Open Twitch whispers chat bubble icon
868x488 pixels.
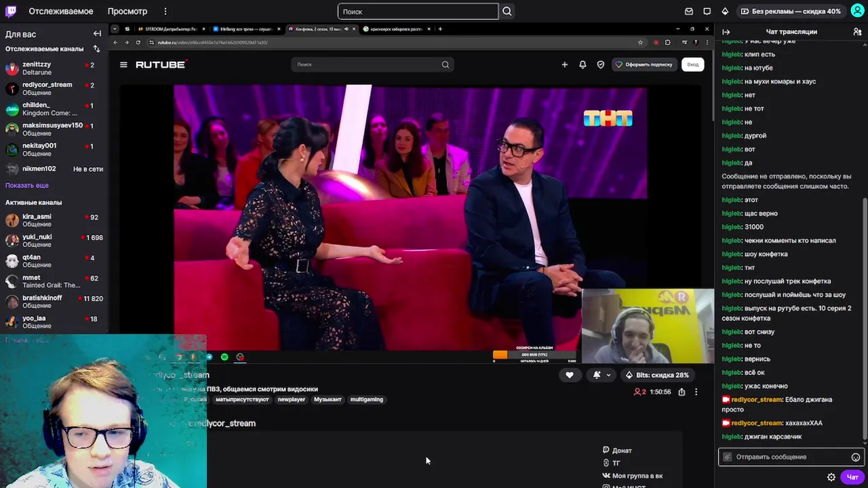point(707,11)
